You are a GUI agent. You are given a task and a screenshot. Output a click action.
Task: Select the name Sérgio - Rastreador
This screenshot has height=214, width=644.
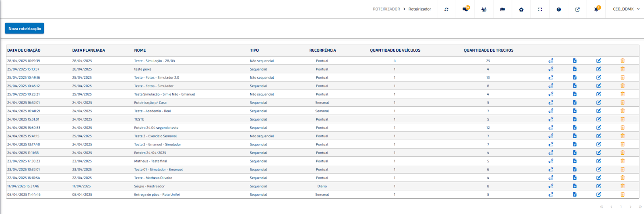149,186
